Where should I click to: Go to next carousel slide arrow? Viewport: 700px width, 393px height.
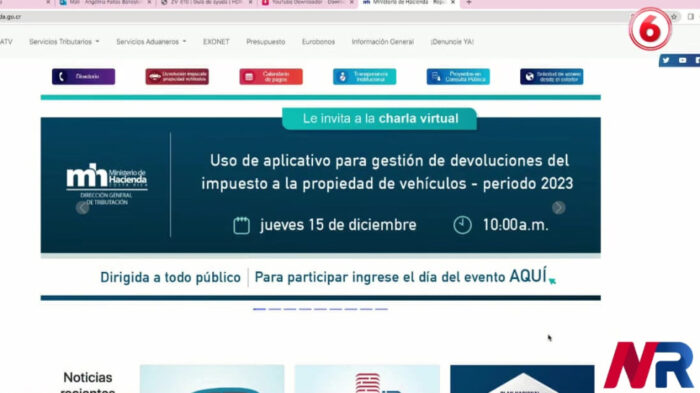(x=558, y=208)
